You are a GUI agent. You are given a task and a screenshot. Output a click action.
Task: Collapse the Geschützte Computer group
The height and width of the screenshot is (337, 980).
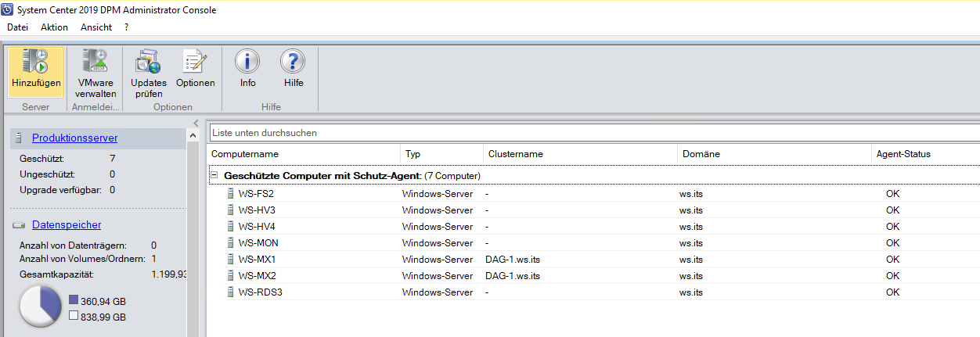click(214, 176)
